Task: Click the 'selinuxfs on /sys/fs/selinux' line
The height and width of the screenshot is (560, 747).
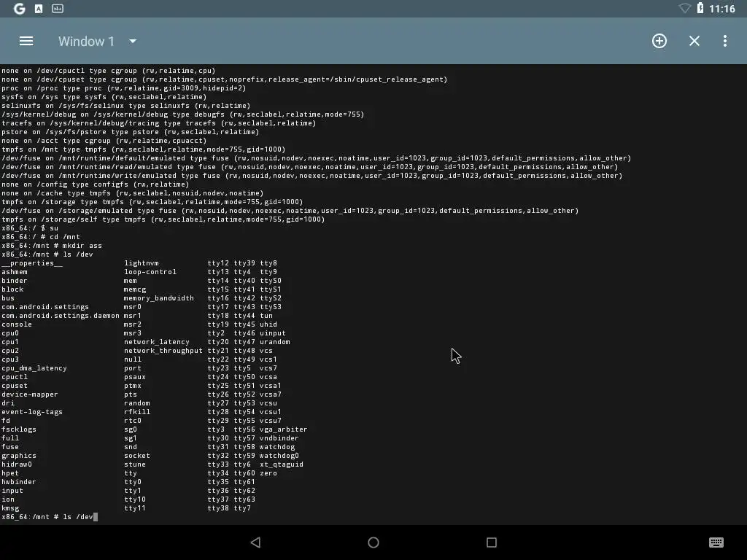Action: click(125, 106)
